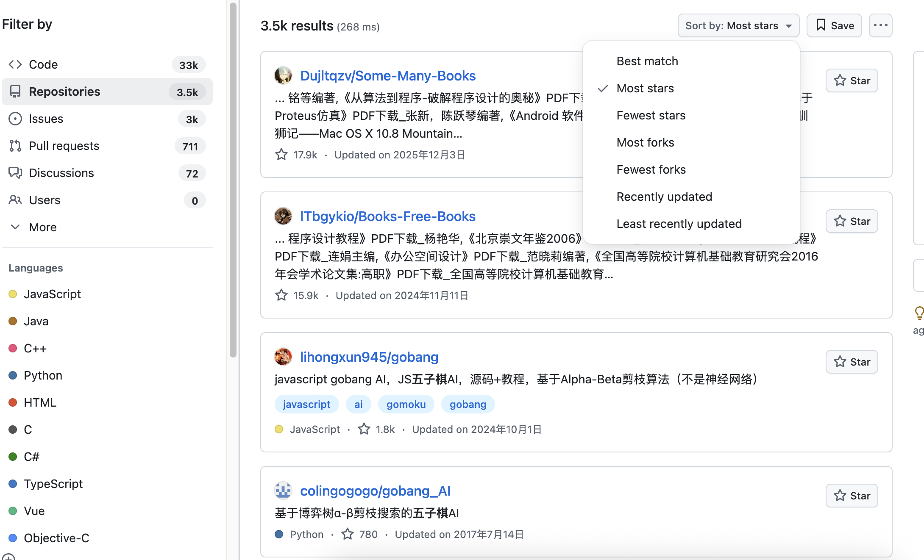Expand the More filter options
The image size is (924, 560).
coord(107,227)
